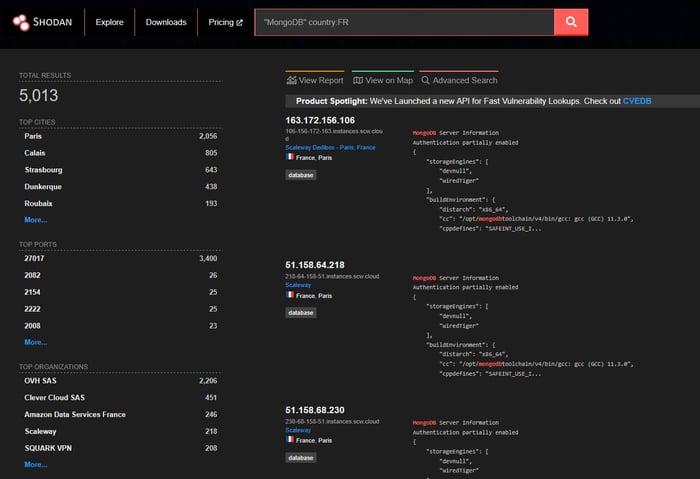
Task: Open result 163.172.156.106
Action: coord(320,120)
